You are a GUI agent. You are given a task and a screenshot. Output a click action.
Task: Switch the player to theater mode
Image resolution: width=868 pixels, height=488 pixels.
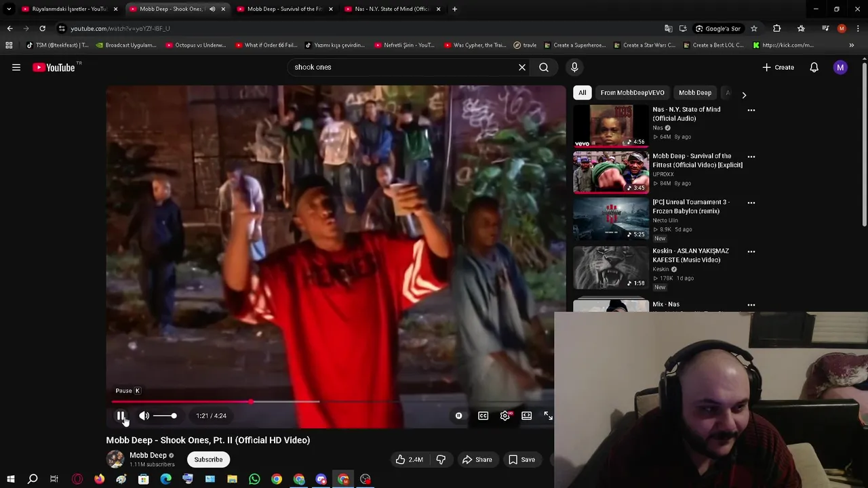(526, 415)
